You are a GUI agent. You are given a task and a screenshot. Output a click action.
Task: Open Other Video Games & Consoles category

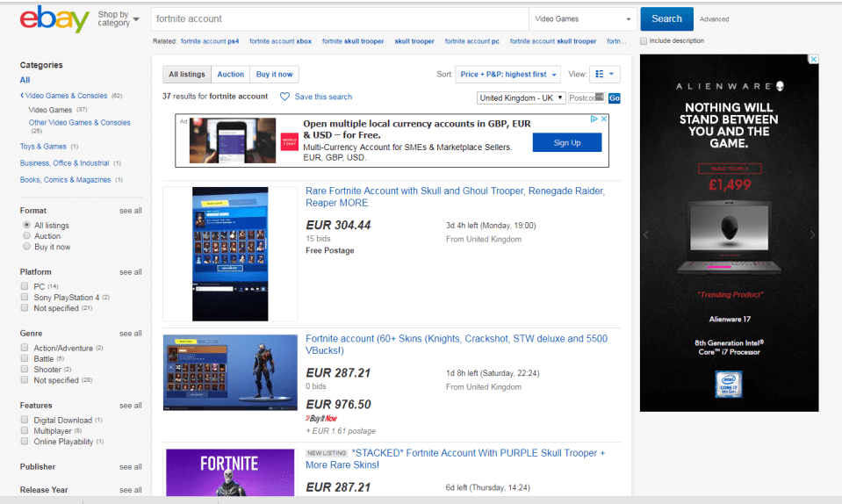(80, 122)
